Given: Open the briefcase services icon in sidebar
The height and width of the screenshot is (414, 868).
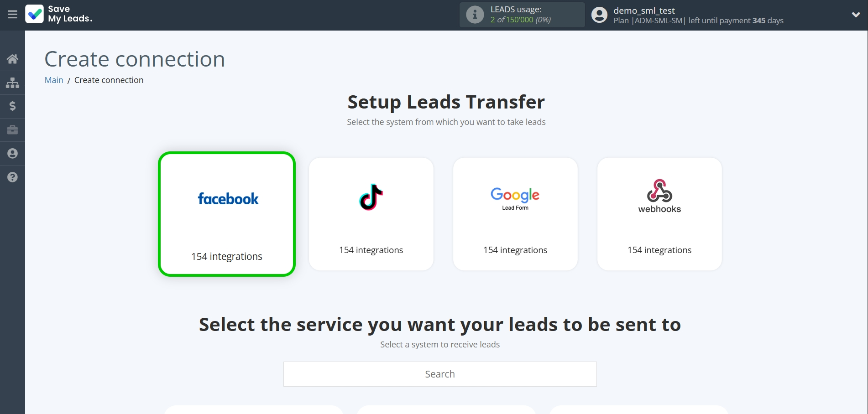Looking at the screenshot, I should pos(12,130).
